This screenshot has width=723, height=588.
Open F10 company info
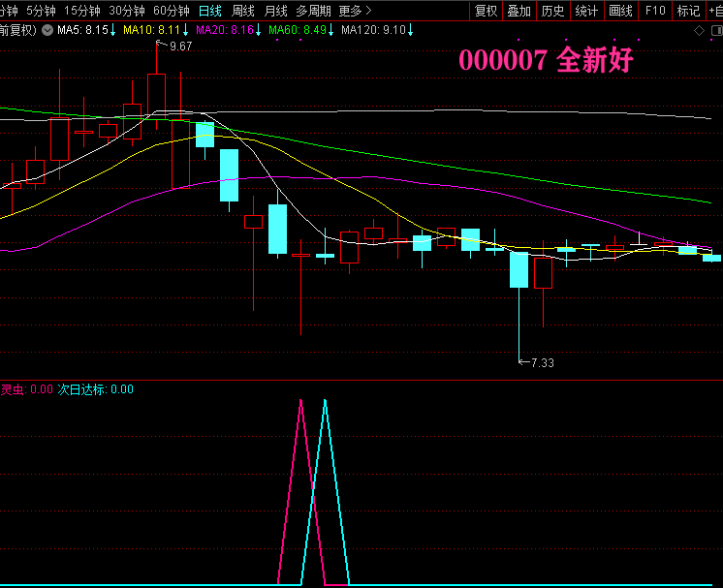click(x=655, y=11)
